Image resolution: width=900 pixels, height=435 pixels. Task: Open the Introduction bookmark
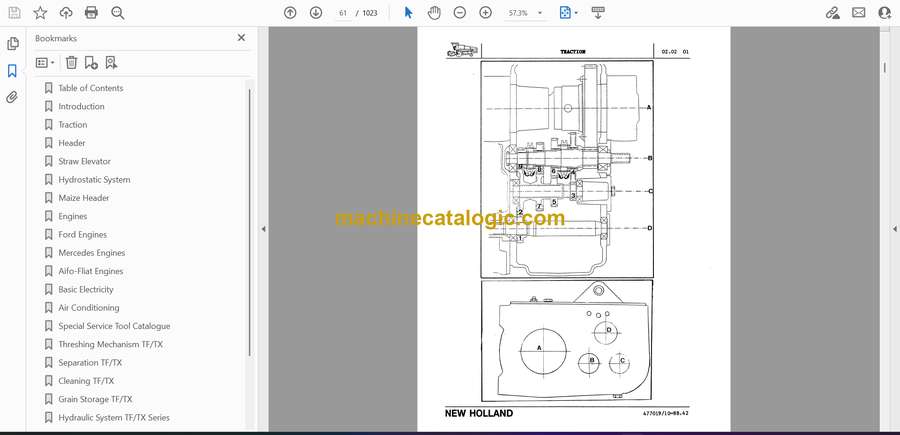pyautogui.click(x=82, y=106)
